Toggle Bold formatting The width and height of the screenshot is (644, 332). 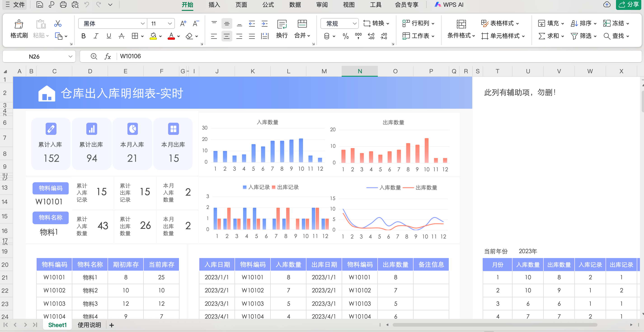[84, 36]
